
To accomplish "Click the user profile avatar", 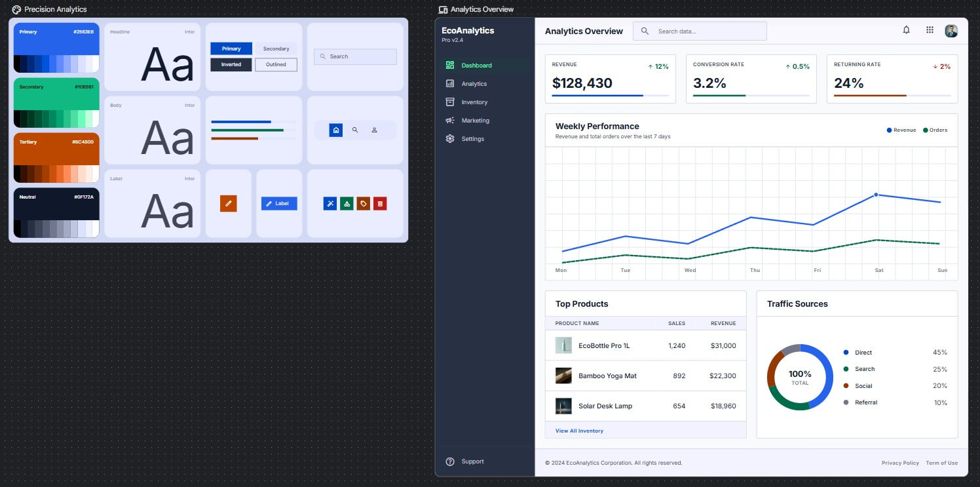I will (951, 31).
